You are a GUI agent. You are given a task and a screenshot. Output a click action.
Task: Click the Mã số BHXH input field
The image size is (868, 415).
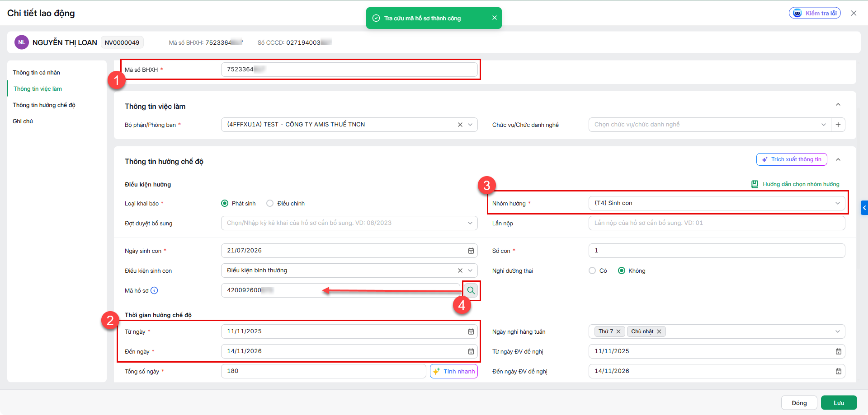pyautogui.click(x=349, y=70)
